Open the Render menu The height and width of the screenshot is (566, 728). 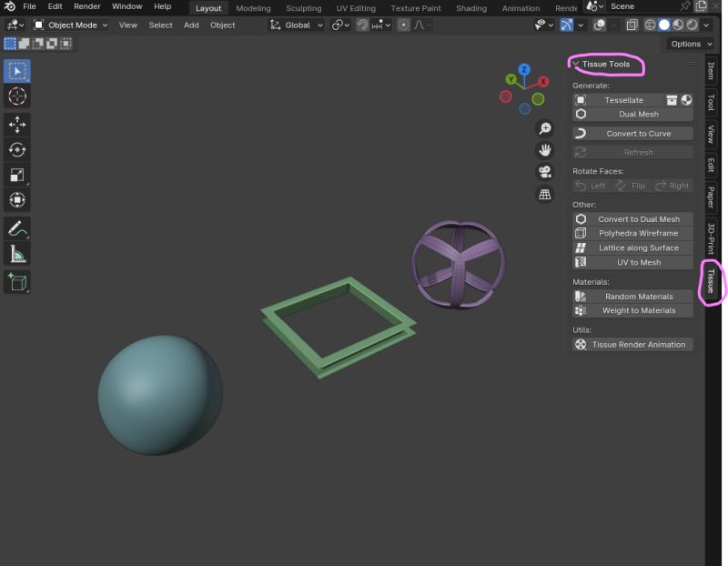[86, 6]
